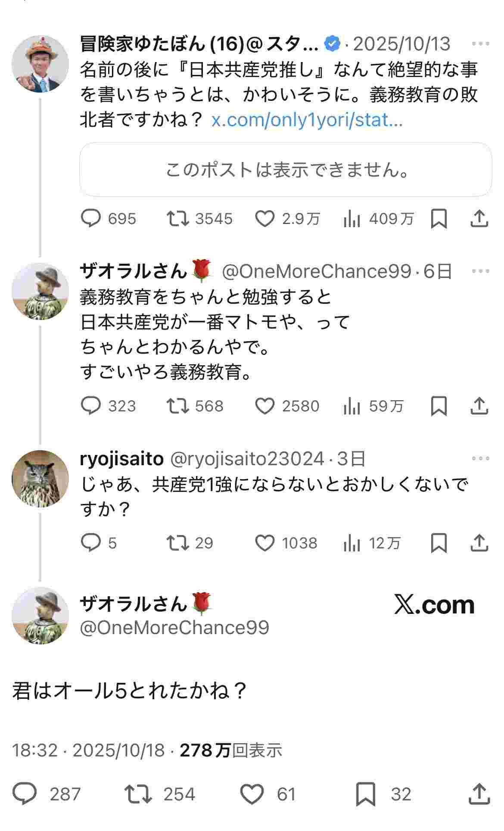Share the 冒険家ゆたぼん post
504x831 pixels.
click(x=479, y=218)
